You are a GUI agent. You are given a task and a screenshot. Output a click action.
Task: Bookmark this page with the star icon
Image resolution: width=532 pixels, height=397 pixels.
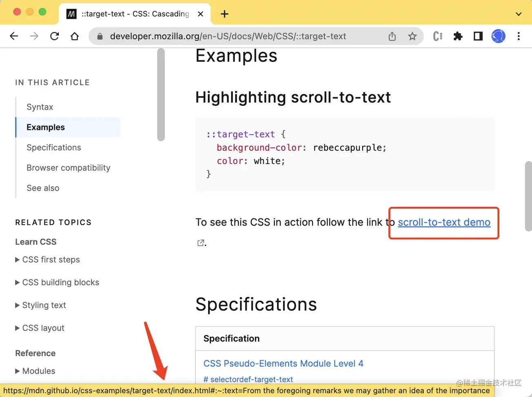tap(412, 36)
